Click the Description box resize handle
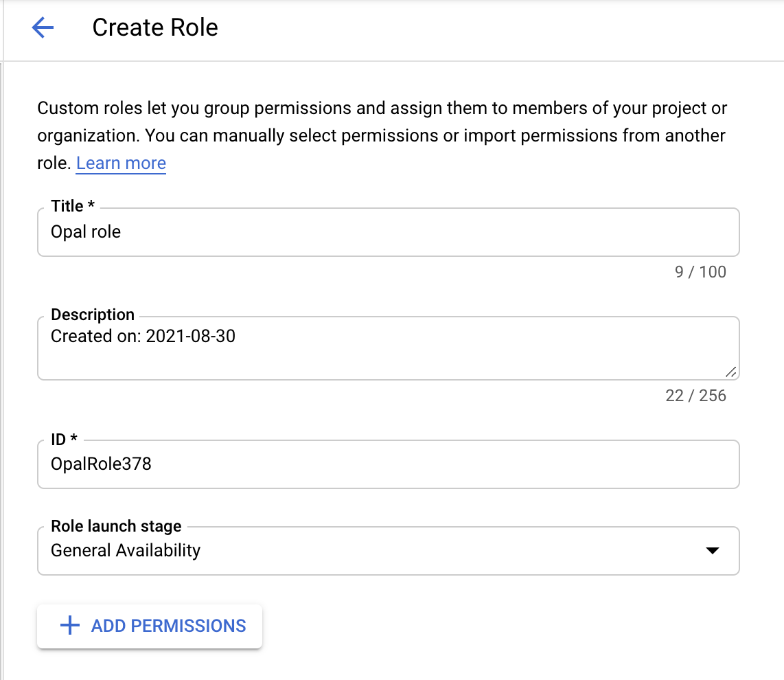This screenshot has width=784, height=680. tap(730, 372)
